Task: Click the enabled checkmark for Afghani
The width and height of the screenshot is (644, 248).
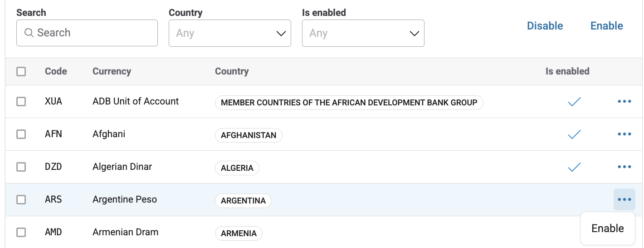Action: click(574, 134)
